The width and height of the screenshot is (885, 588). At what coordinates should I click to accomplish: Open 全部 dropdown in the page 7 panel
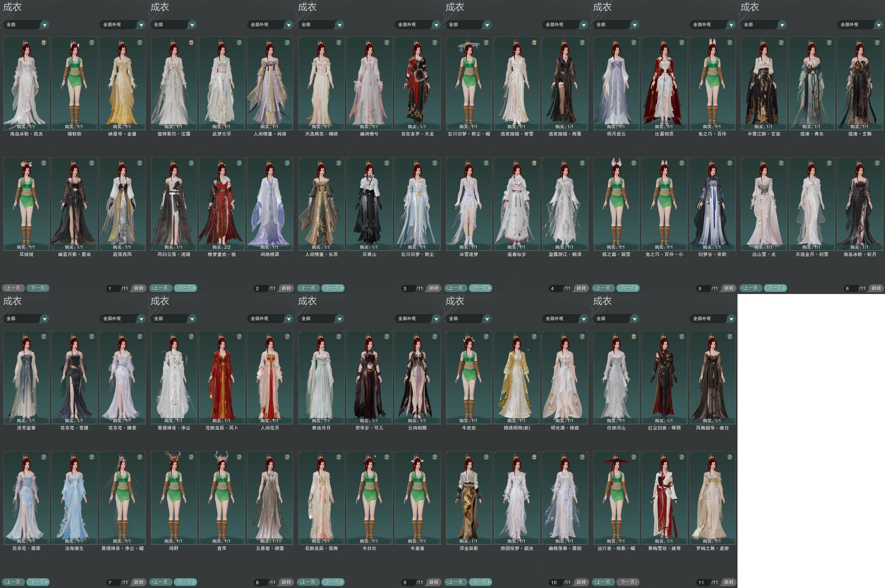tap(26, 319)
